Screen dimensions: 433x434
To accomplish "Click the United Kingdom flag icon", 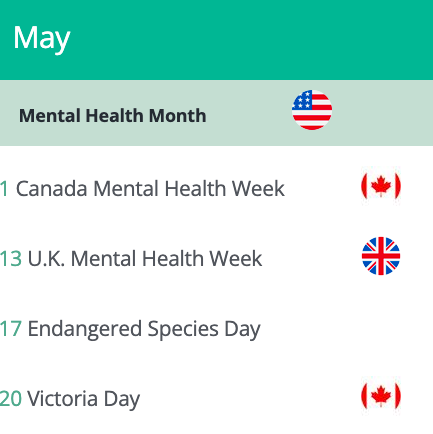I will point(381,256).
